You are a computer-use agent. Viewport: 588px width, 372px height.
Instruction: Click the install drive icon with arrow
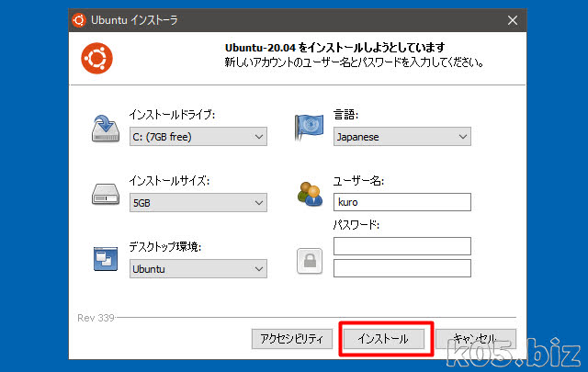point(106,129)
